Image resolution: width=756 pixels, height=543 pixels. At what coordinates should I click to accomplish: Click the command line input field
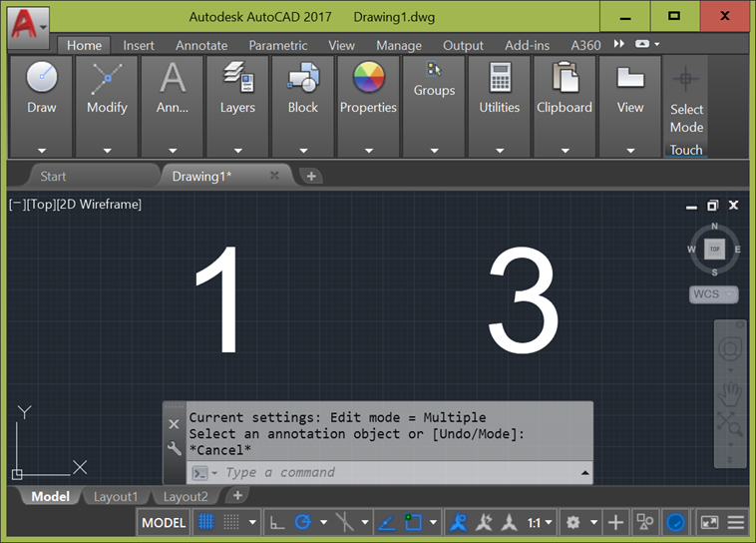tap(399, 472)
